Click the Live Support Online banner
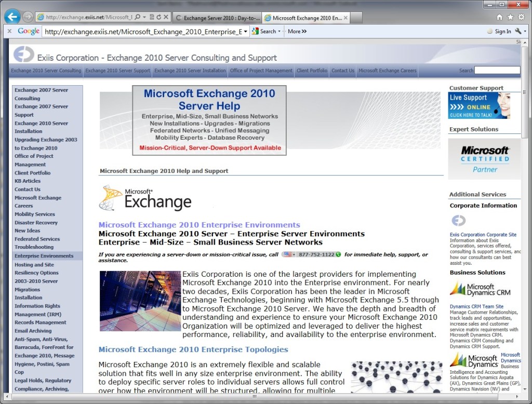 click(479, 105)
